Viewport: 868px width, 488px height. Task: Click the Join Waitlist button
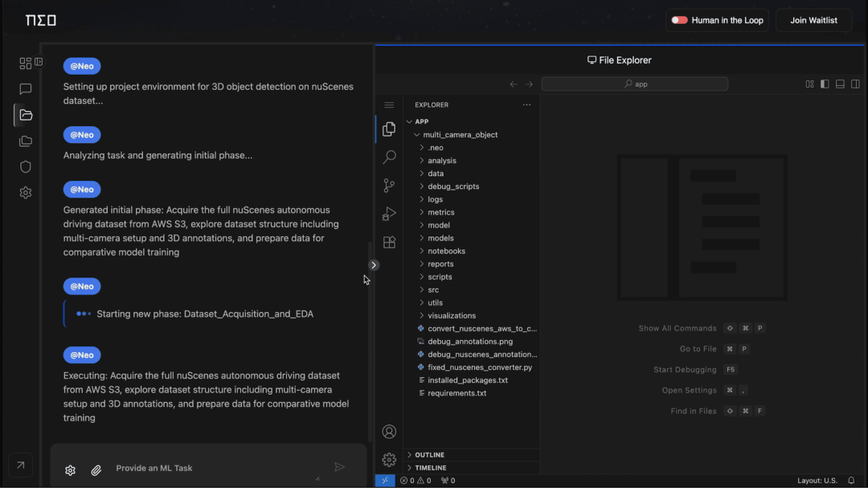tap(813, 20)
